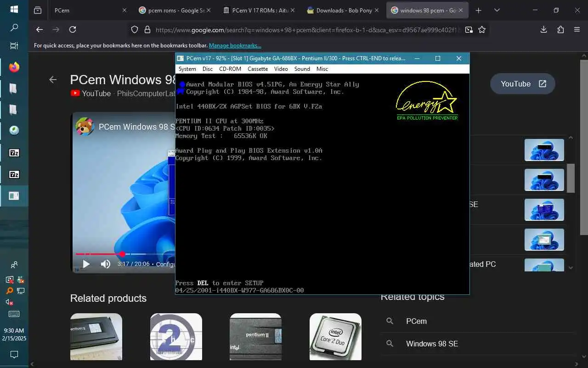This screenshot has width=588, height=368.
Task: Open tracking protection shield in address bar
Action: [135, 29]
